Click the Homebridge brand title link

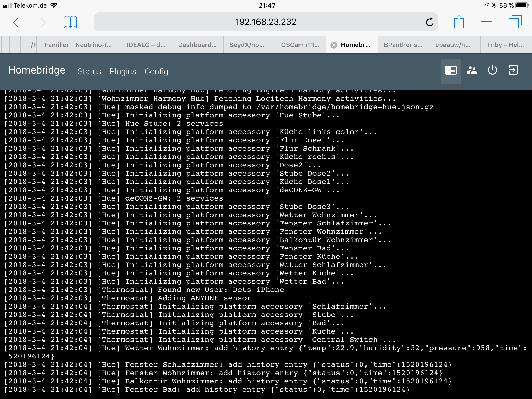37,70
